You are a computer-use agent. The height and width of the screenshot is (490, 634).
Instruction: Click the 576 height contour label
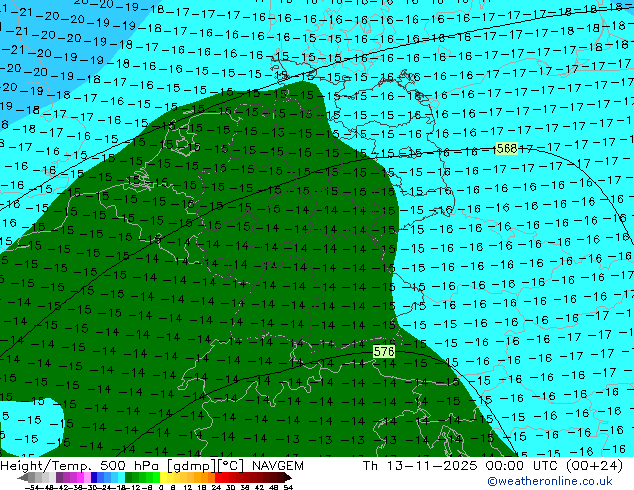[x=384, y=351]
